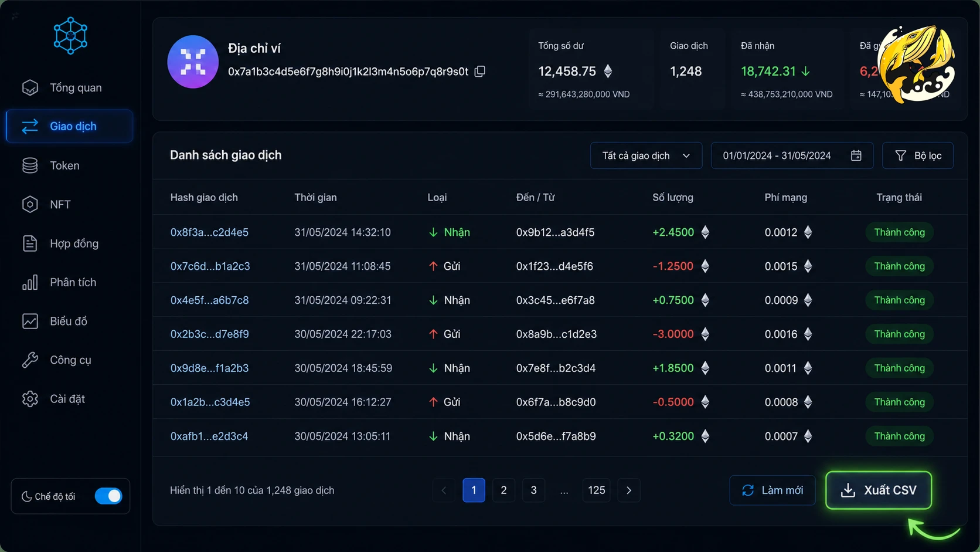Click the Cài đặt gear icon
The image size is (980, 552).
(x=30, y=399)
